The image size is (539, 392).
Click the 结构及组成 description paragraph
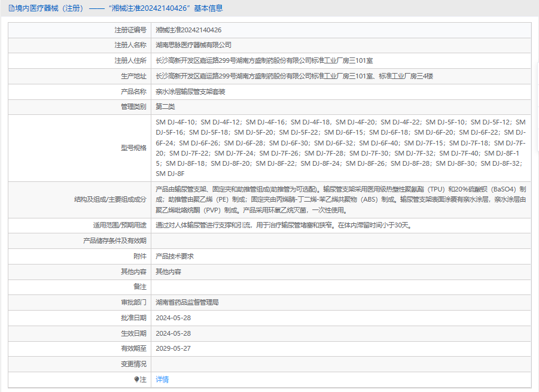click(x=340, y=199)
